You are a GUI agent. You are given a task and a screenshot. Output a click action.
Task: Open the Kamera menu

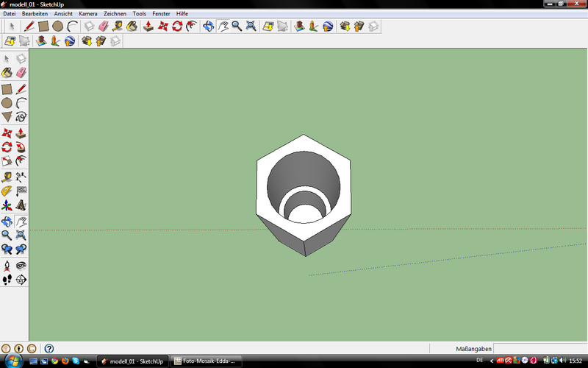(87, 14)
